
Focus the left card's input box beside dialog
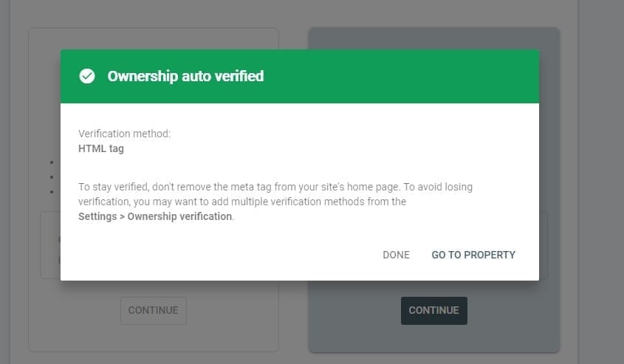[50, 245]
